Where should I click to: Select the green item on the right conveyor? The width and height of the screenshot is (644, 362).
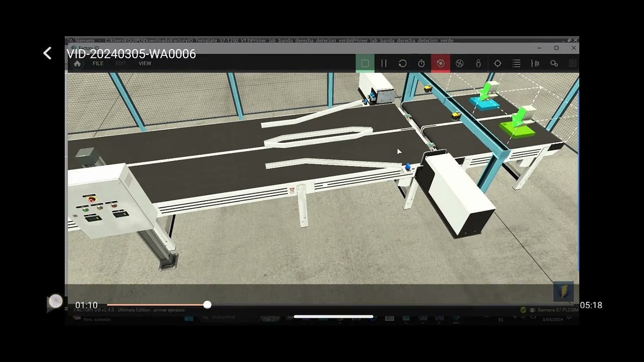tap(517, 129)
